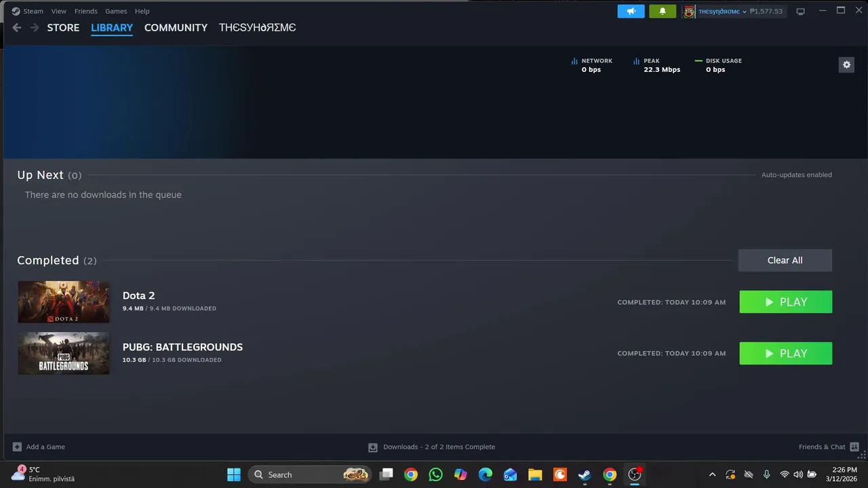
Task: Click the user avatar in the title bar
Action: tap(689, 11)
